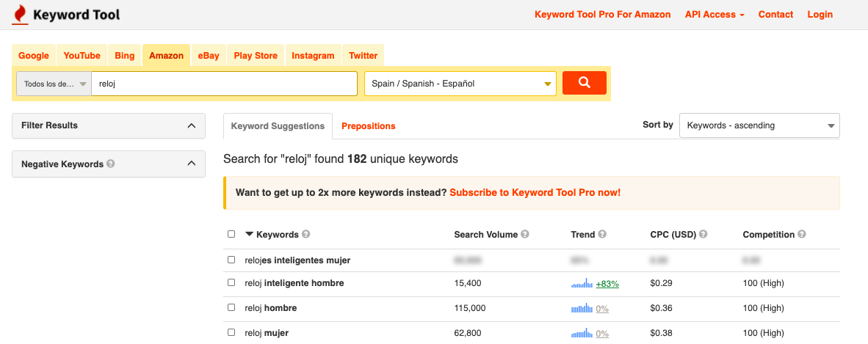Select the Amazon tab

[166, 55]
